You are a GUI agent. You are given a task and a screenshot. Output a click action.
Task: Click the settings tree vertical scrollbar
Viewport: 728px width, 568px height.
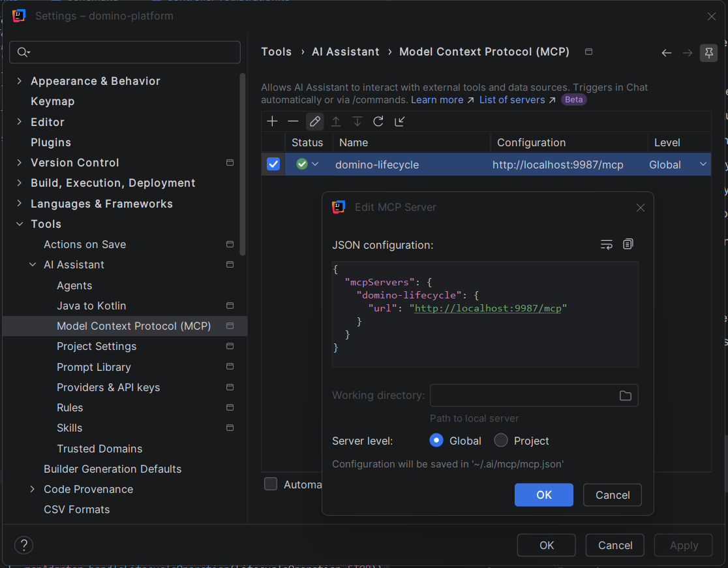243,164
